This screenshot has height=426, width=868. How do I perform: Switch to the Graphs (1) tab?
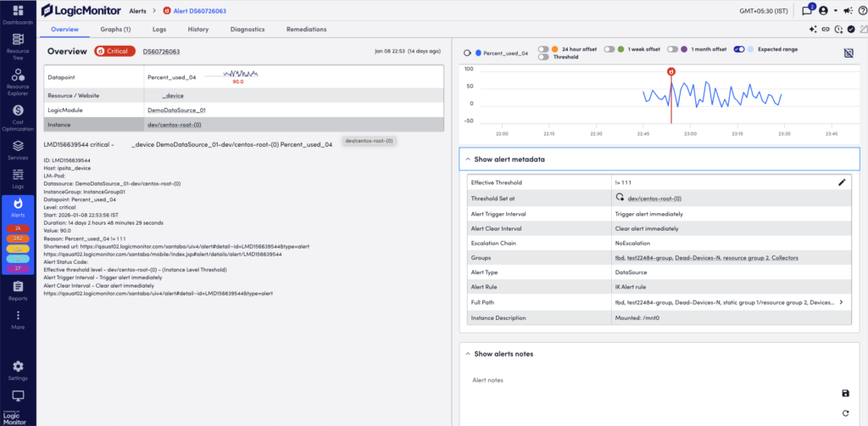point(116,30)
